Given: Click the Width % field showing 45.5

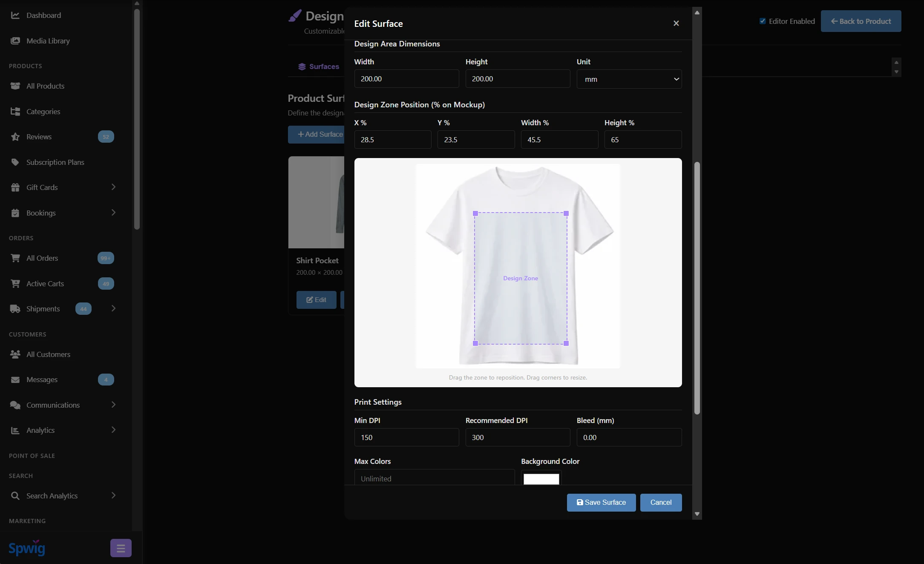Looking at the screenshot, I should (x=559, y=140).
